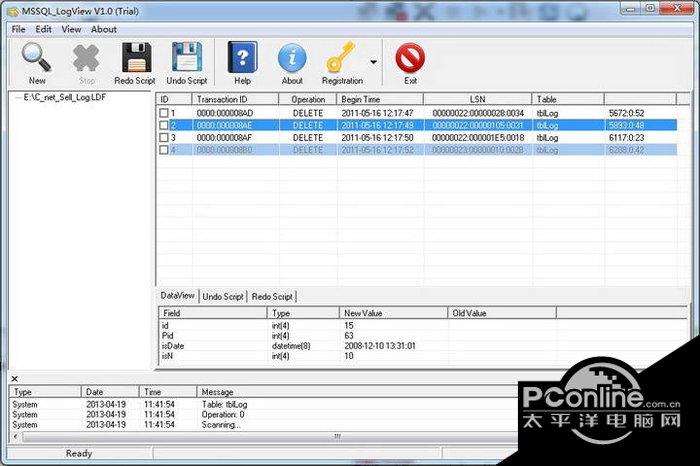Click the Date column header in log
This screenshot has height=466, width=700.
point(110,392)
